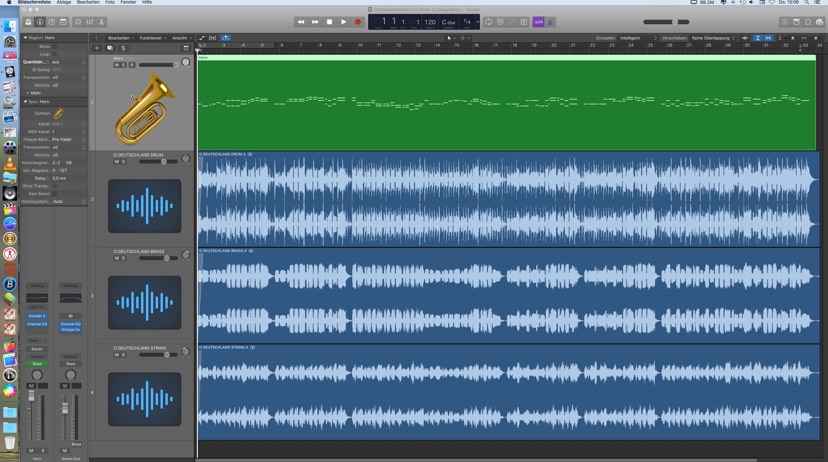
Task: Select the tuba instrument image on Horn track
Action: pos(144,109)
